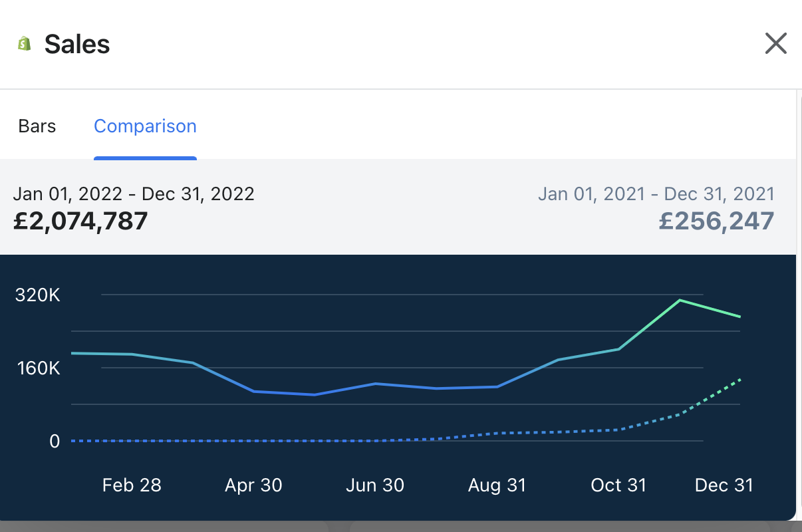The width and height of the screenshot is (802, 532).
Task: Click the £256,247 comparison total
Action: pyautogui.click(x=716, y=221)
